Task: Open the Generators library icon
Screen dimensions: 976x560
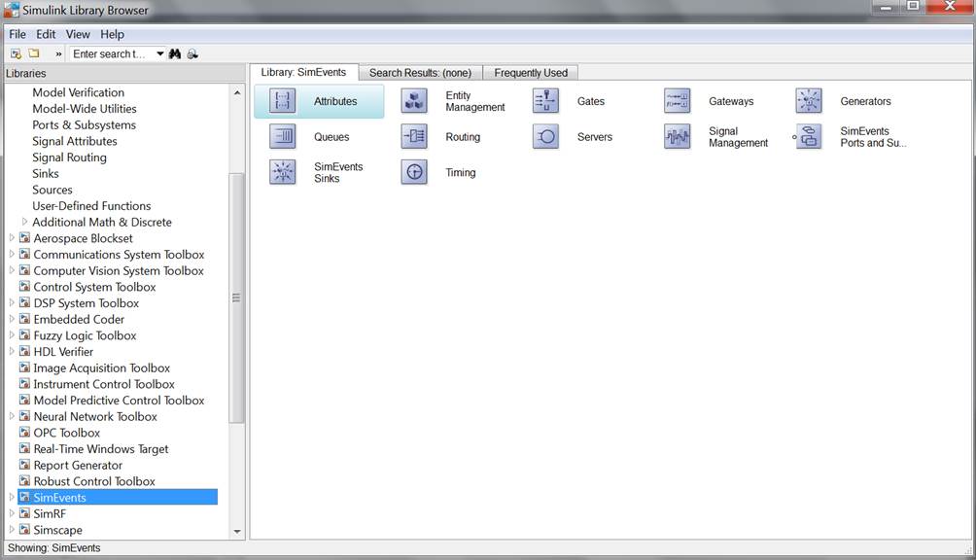Action: [809, 101]
